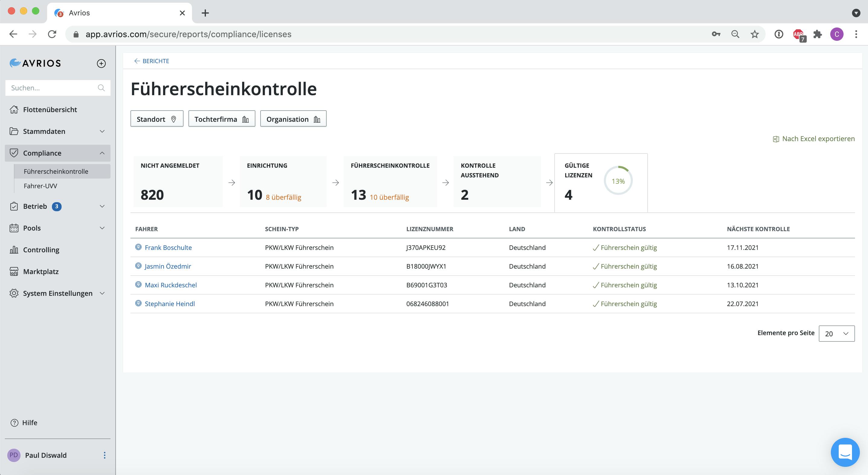Click the PD user avatar

[x=14, y=455]
